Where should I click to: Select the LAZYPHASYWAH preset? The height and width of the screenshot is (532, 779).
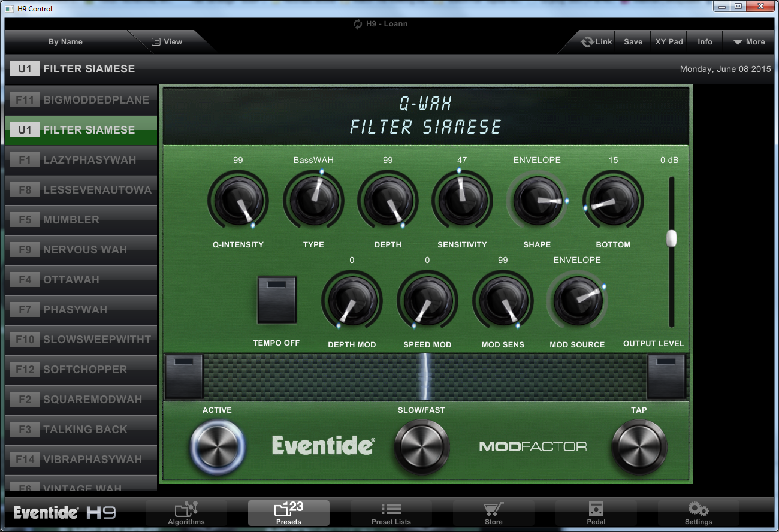81,160
